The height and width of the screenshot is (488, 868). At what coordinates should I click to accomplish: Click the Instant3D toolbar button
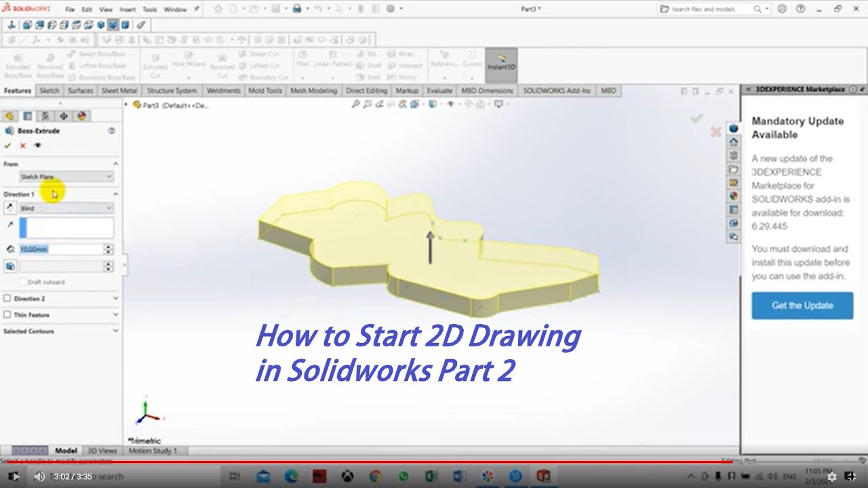(x=501, y=65)
